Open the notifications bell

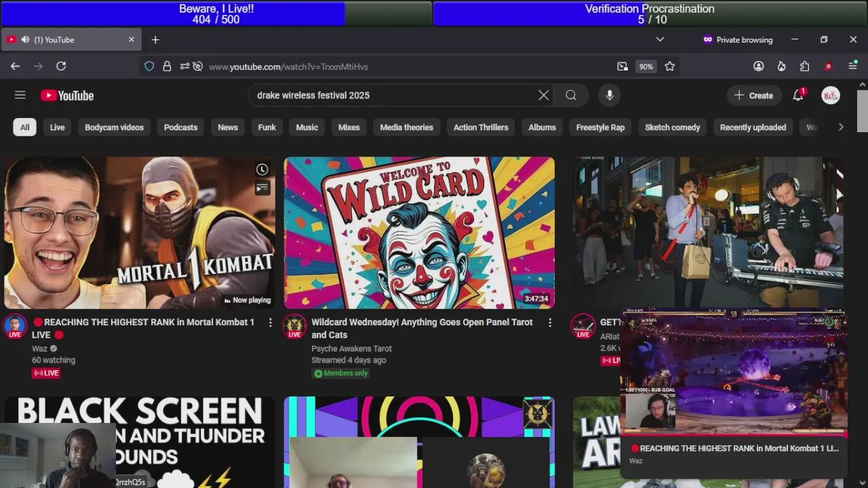pos(798,96)
